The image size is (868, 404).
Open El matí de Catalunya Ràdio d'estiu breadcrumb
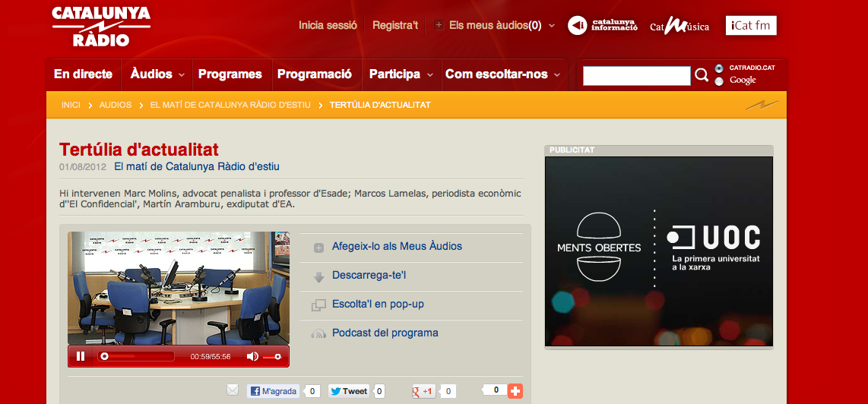click(230, 105)
